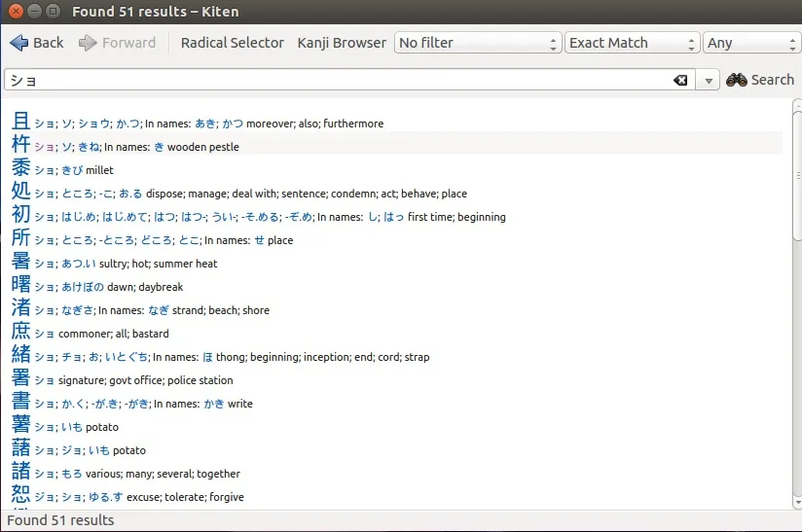Clear the search field text
Screen dimensions: 802x532
point(680,81)
